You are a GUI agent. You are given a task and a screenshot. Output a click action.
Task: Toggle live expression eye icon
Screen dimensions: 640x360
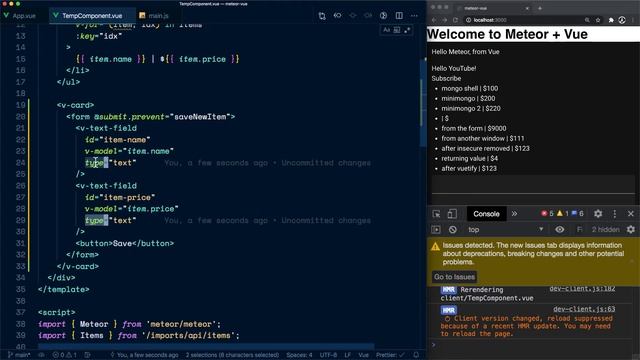click(x=560, y=229)
